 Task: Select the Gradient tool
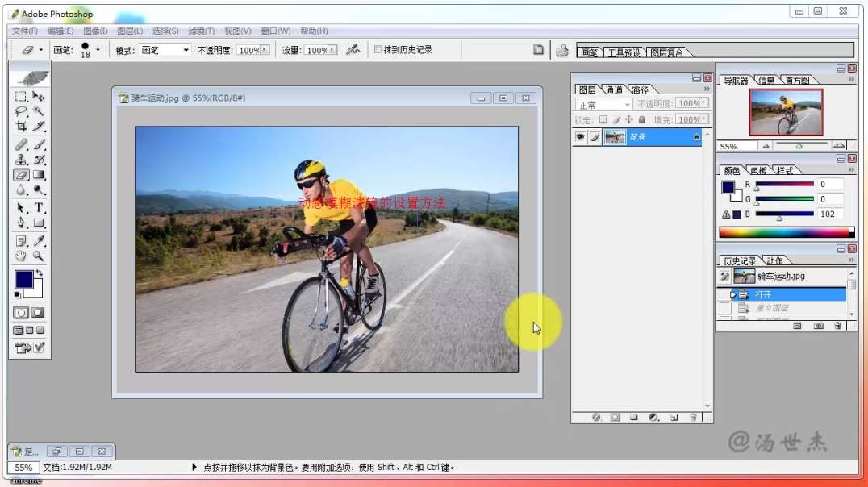(38, 175)
